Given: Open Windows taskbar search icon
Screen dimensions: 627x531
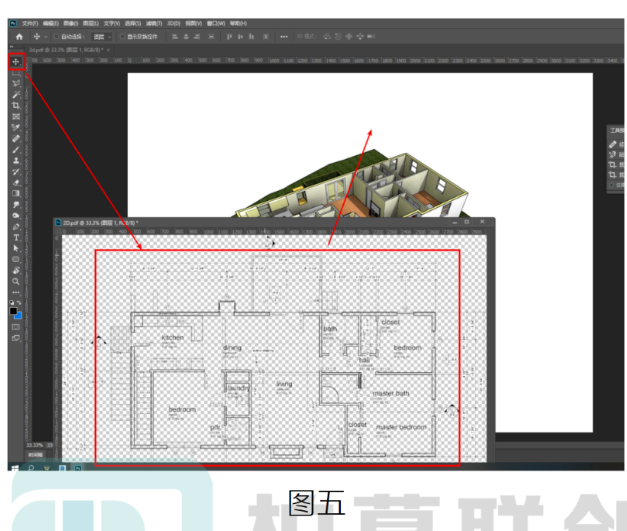Looking at the screenshot, I should (x=31, y=468).
